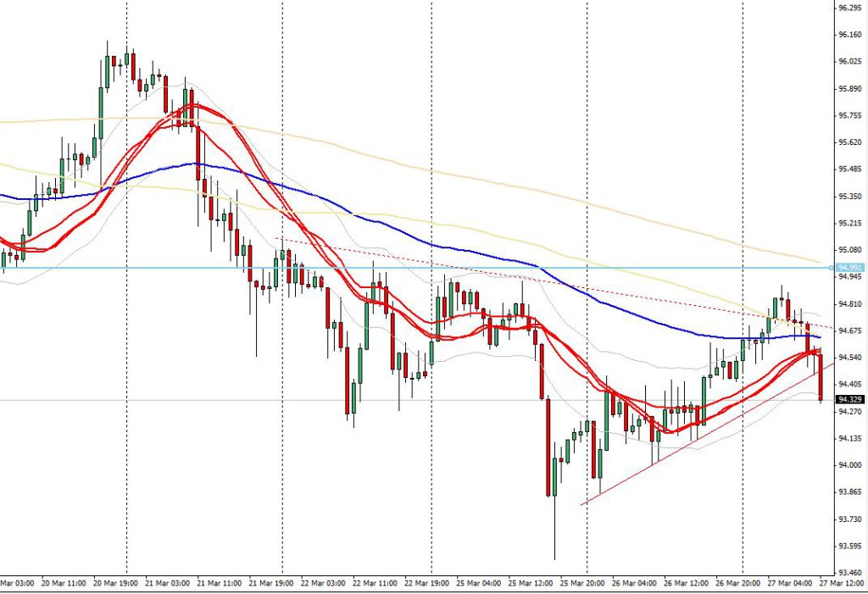
Task: Click the light blue horizontal line
Action: (424, 268)
